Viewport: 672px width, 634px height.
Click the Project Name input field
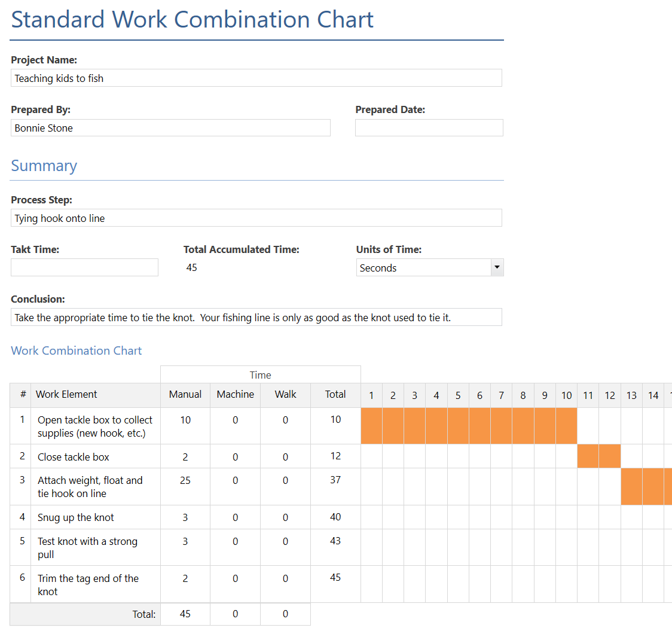click(x=256, y=78)
